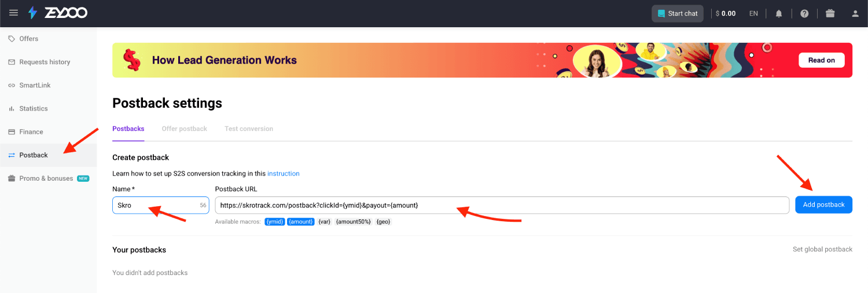
Task: Insert the {var} macro
Action: [325, 222]
